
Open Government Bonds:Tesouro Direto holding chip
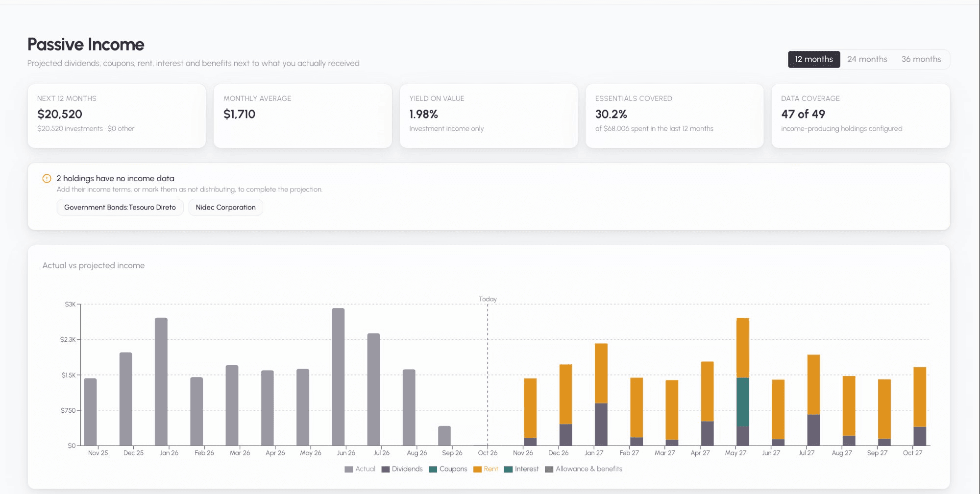click(x=120, y=207)
